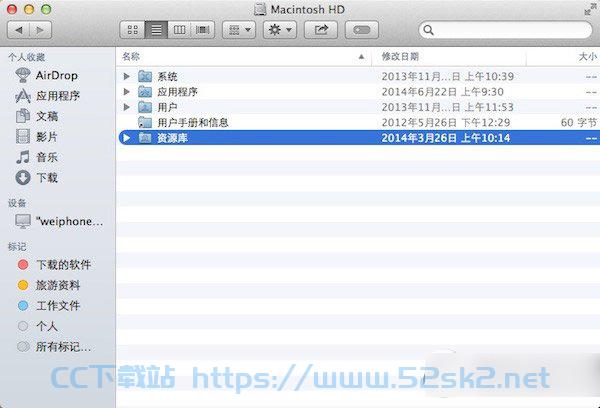Select the 系统 folder icon
Screen dimensions: 600x408
pyautogui.click(x=145, y=76)
